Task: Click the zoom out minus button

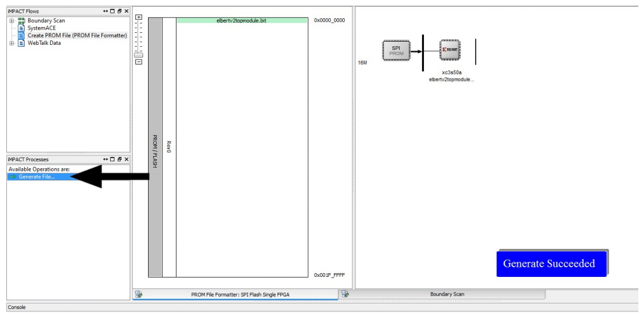Action: point(139,62)
